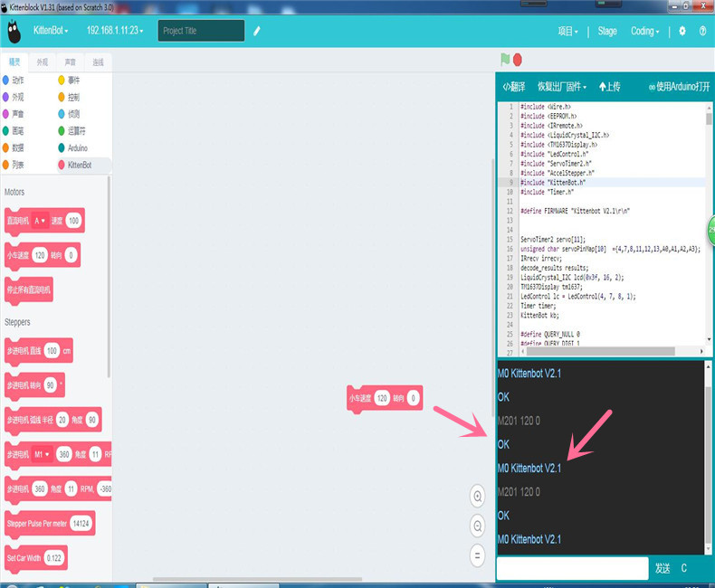Select the 事件 (Events) block category
This screenshot has width=715, height=588.
tap(72, 80)
